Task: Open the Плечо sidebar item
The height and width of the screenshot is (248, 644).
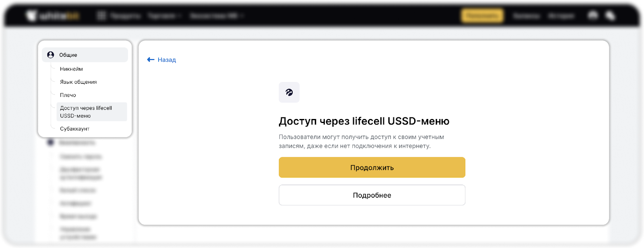Action: coord(68,95)
